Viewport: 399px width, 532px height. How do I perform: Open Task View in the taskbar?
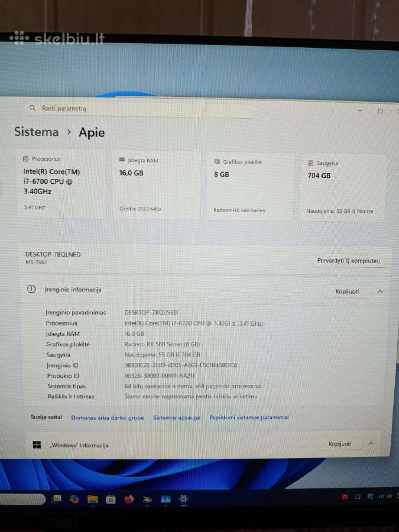57,498
